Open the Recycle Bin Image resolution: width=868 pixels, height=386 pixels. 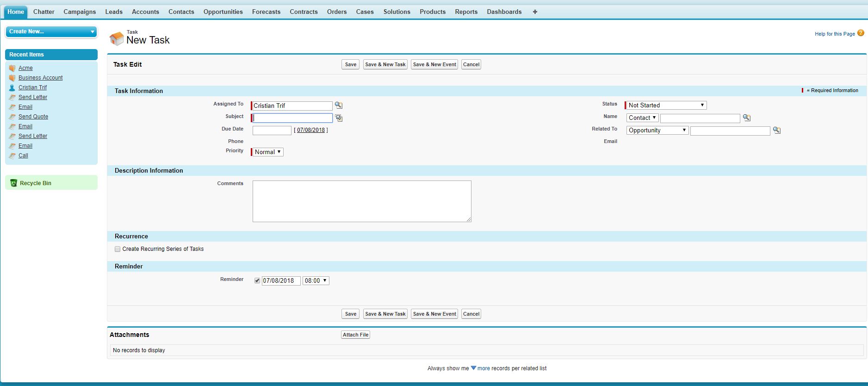click(35, 183)
